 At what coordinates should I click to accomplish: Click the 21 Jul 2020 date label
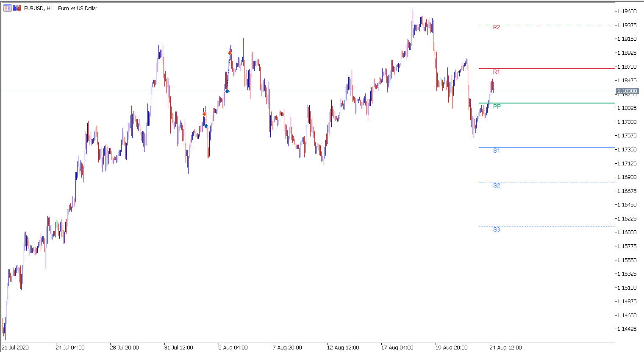point(15,348)
